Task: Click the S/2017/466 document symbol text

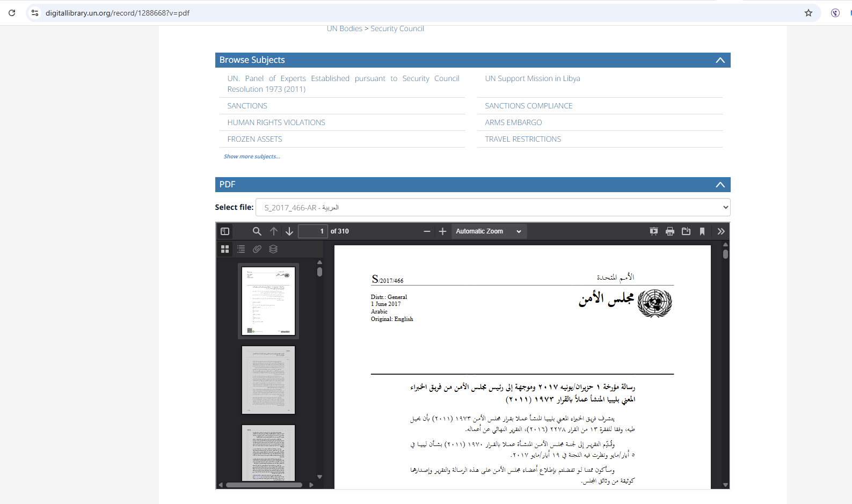Action: [388, 279]
